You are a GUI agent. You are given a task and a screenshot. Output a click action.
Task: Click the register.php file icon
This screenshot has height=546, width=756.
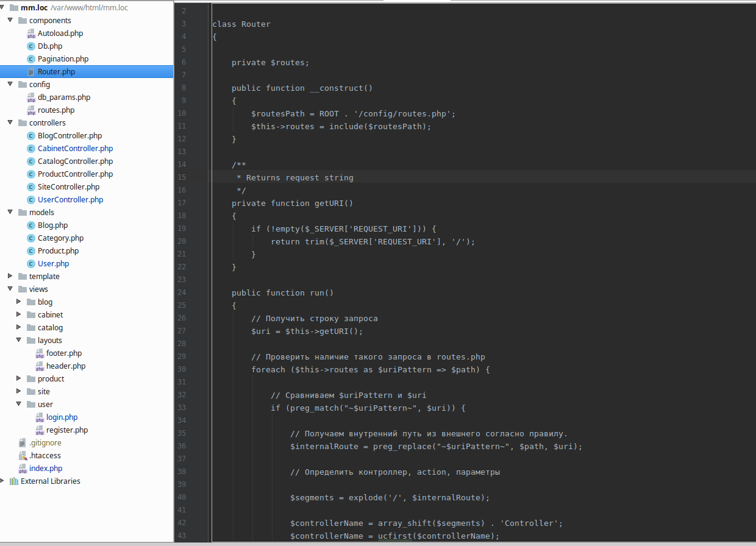click(40, 430)
